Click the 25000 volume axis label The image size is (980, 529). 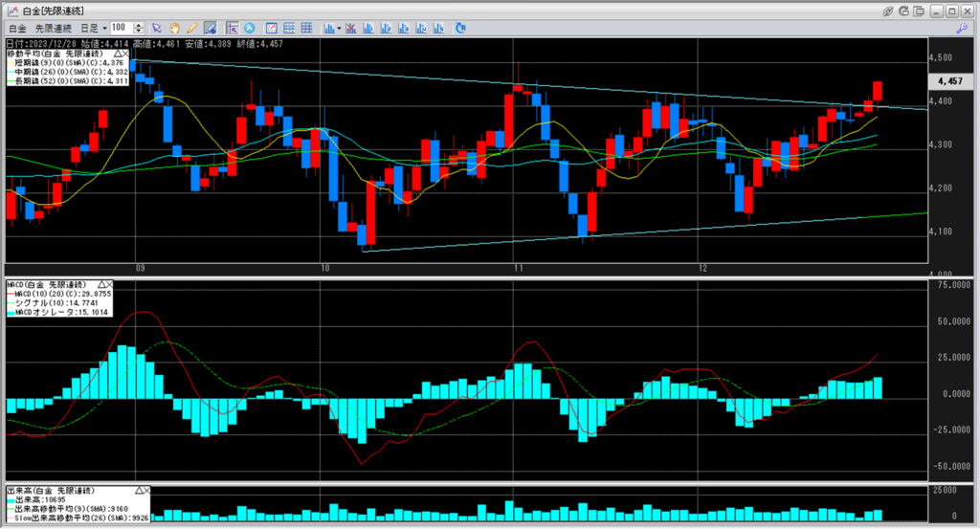point(945,491)
